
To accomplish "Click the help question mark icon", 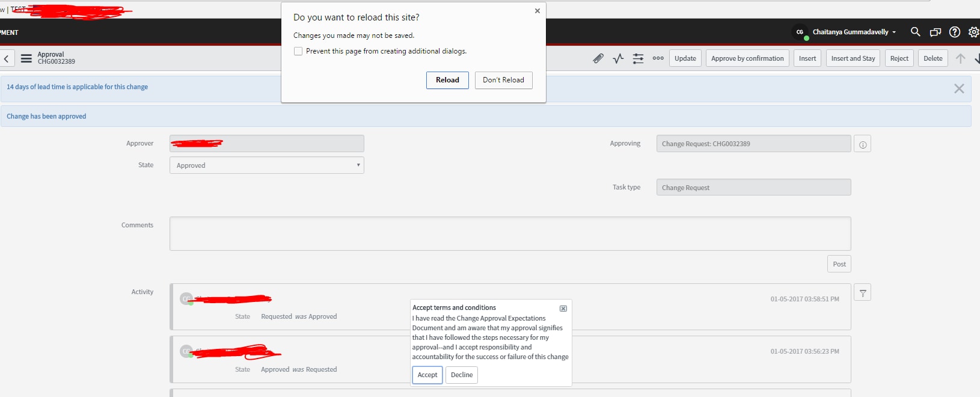I will pyautogui.click(x=955, y=32).
